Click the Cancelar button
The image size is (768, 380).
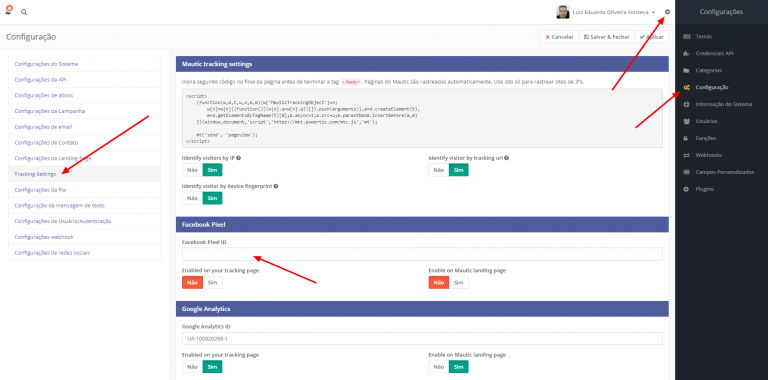559,37
